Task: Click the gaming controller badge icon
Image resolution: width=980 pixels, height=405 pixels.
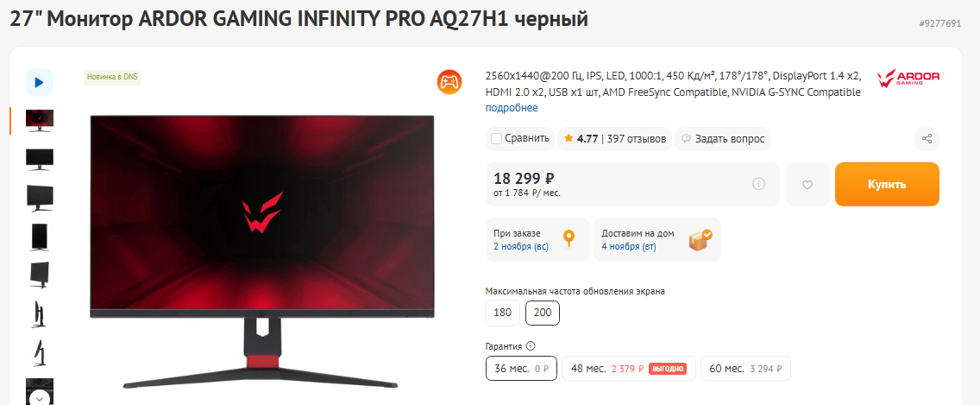Action: 449,82
